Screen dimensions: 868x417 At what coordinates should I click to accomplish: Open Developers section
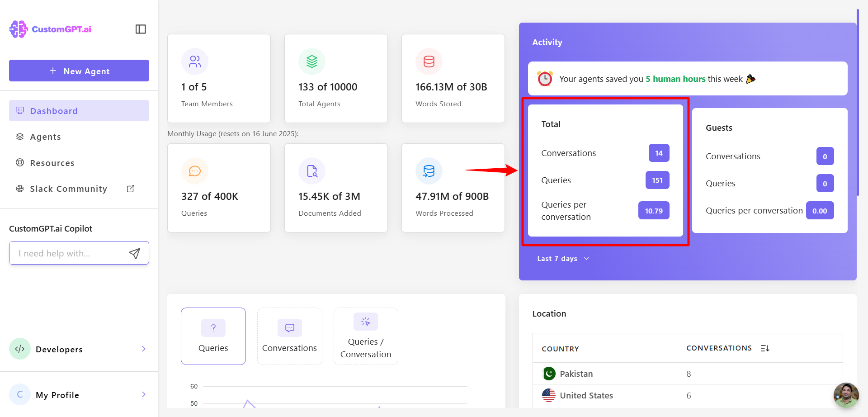[79, 349]
